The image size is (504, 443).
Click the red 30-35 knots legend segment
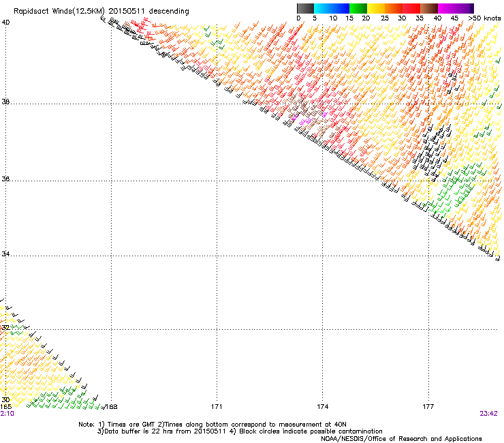(411, 8)
